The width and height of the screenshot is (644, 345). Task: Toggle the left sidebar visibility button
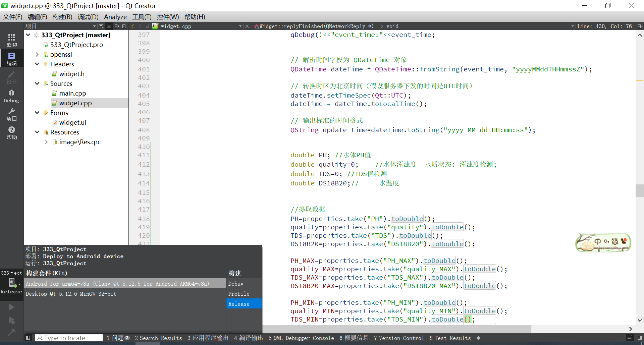[28, 338]
